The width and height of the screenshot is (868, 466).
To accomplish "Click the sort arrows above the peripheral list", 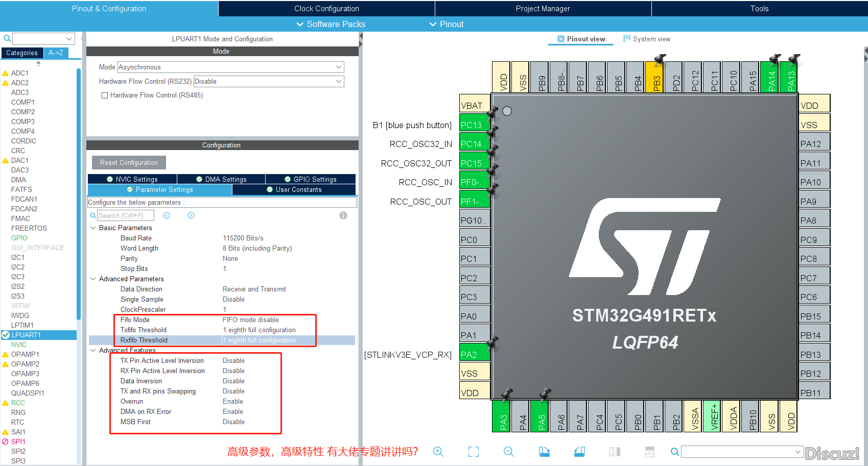I will 38,64.
